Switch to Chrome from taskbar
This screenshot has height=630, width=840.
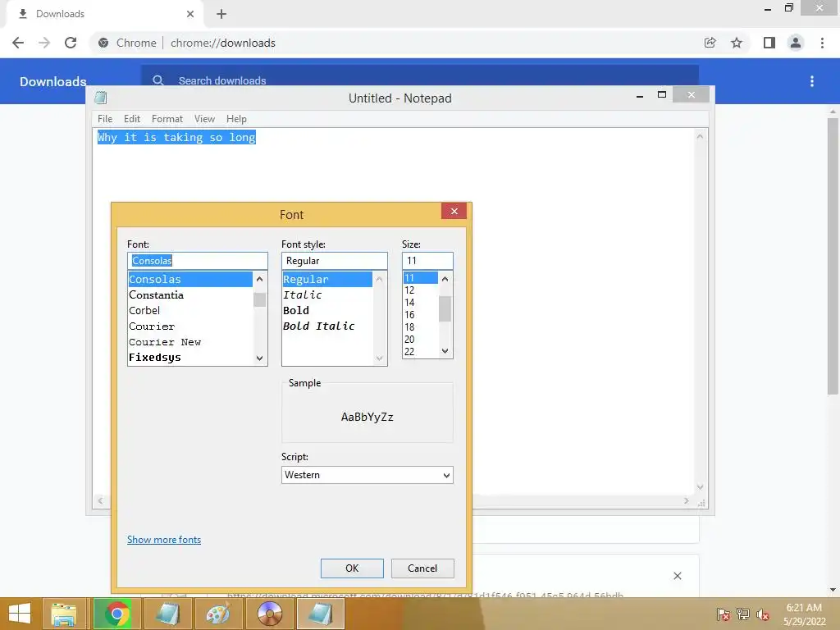(x=116, y=614)
